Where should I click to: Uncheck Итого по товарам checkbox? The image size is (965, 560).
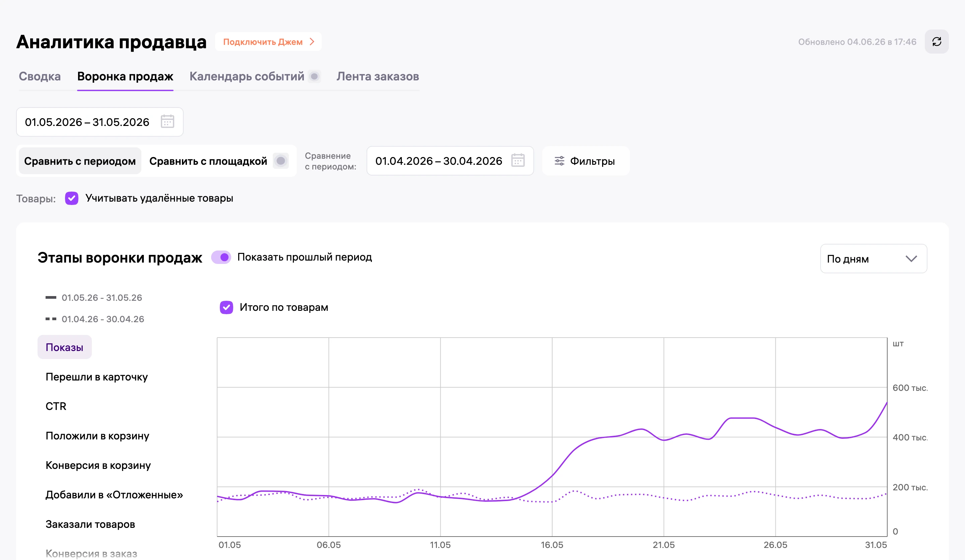[226, 307]
